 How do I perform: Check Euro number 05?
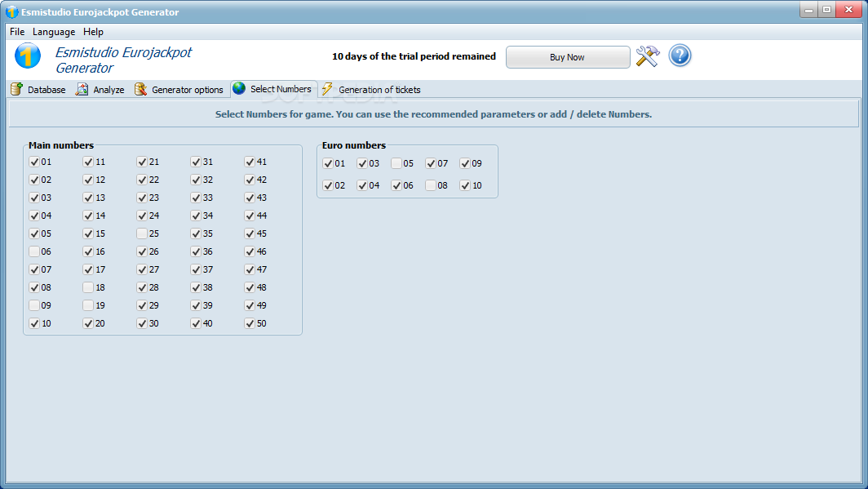pyautogui.click(x=396, y=163)
